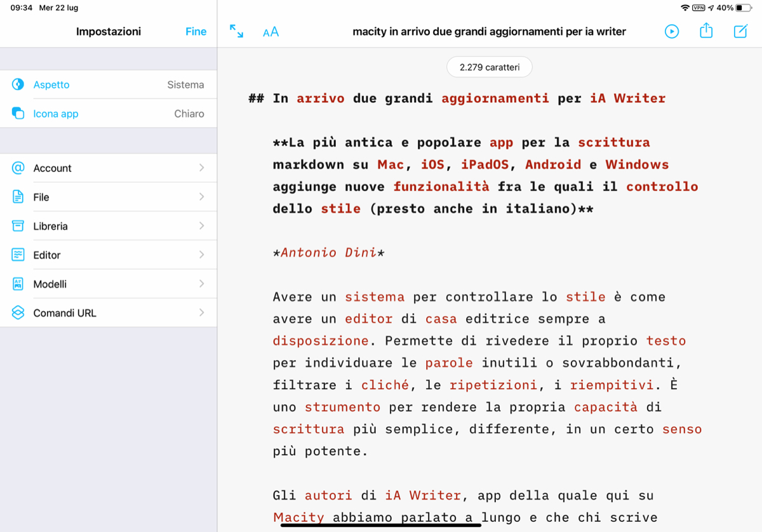Image resolution: width=762 pixels, height=532 pixels.
Task: Tap the highlighted word 'ripetizioni'
Action: [x=493, y=385]
